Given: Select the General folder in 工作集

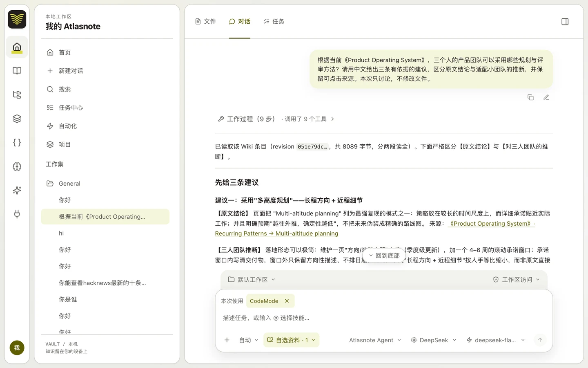Looking at the screenshot, I should 105,184.
